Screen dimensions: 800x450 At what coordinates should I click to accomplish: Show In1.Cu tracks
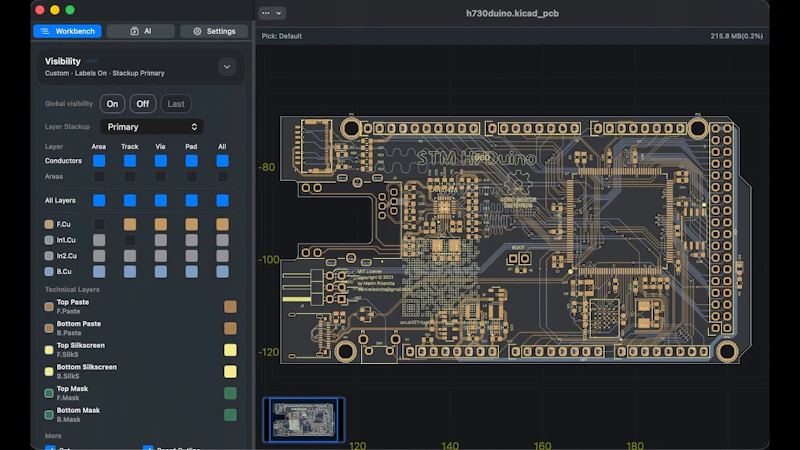point(130,240)
